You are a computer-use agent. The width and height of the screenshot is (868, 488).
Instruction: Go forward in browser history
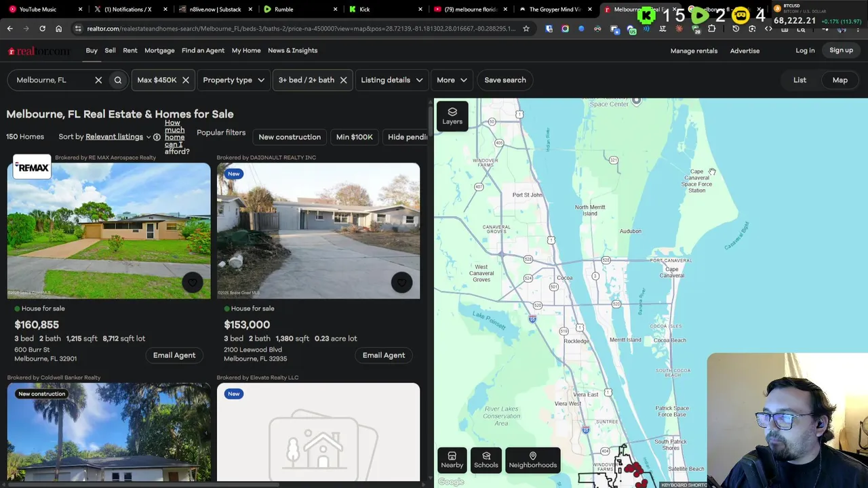pyautogui.click(x=26, y=28)
